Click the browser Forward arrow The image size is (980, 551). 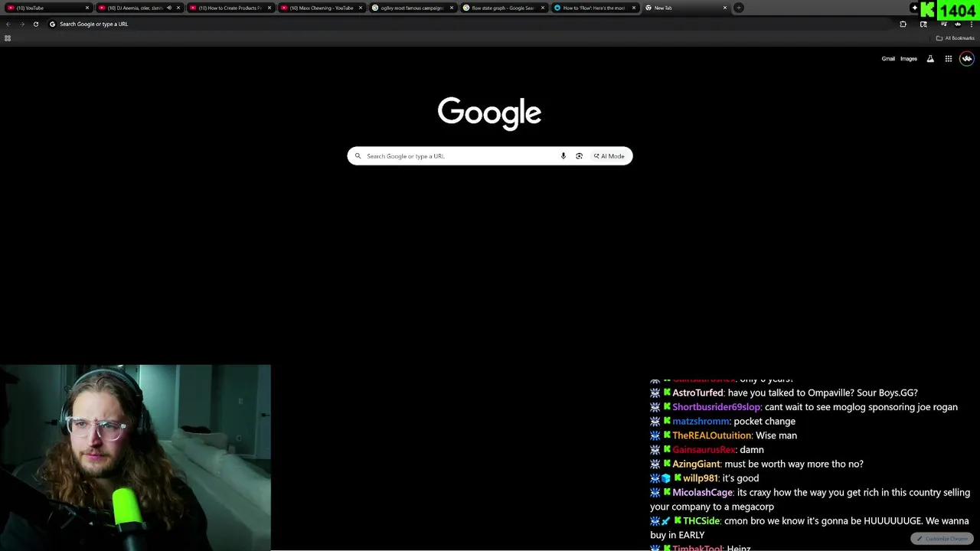pyautogui.click(x=21, y=24)
